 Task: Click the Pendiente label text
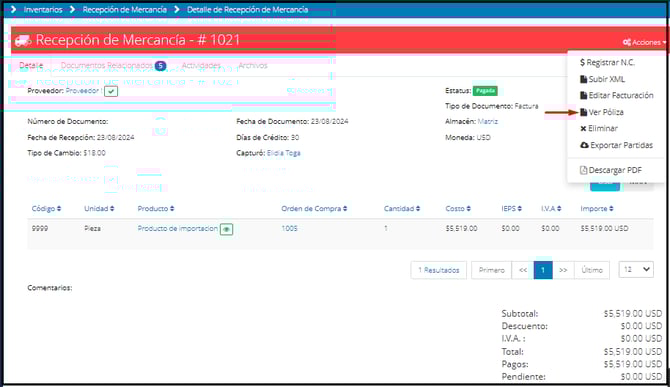click(523, 377)
